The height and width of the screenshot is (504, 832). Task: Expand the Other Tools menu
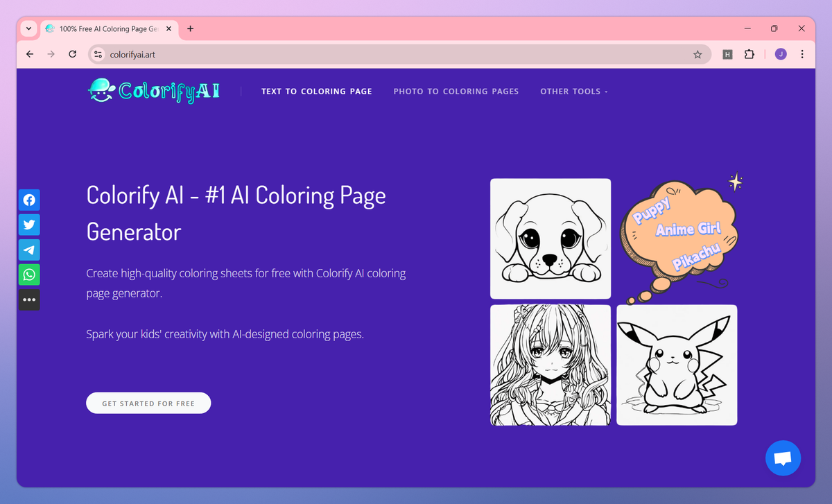(573, 91)
